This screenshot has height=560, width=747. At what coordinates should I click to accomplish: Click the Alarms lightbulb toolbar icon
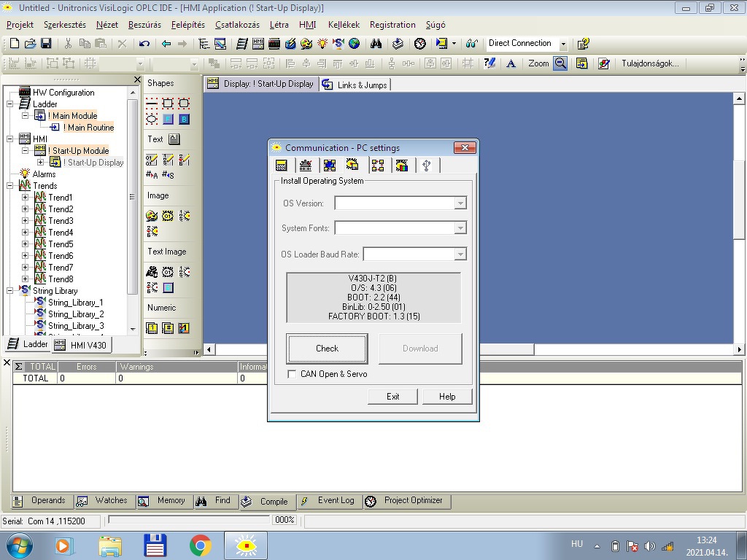(x=322, y=44)
